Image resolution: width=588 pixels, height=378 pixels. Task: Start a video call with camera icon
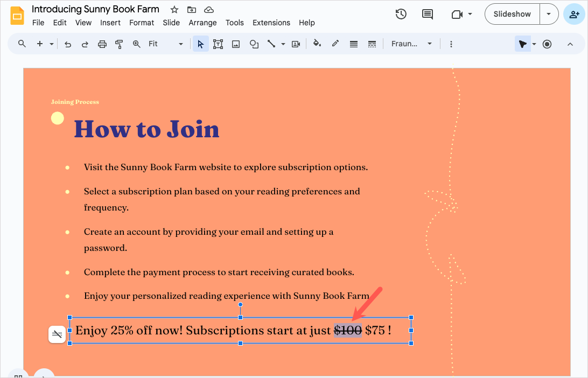tap(457, 14)
